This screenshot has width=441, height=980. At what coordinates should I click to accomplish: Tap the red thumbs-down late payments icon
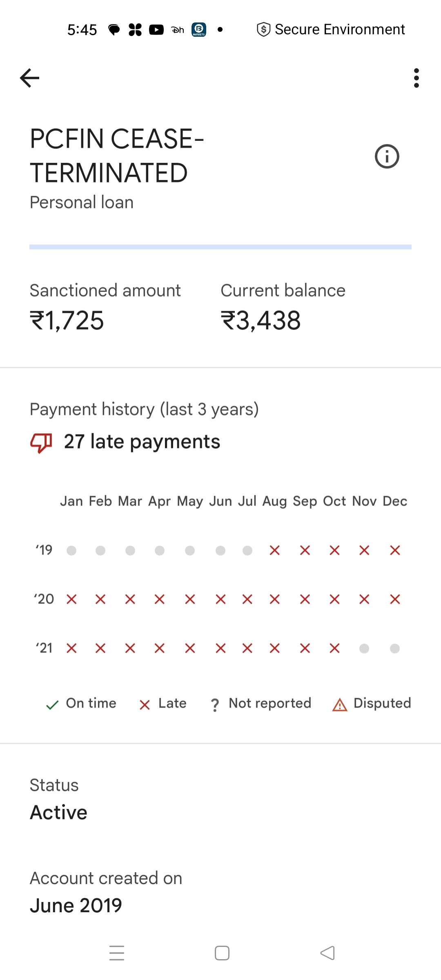[x=41, y=443]
